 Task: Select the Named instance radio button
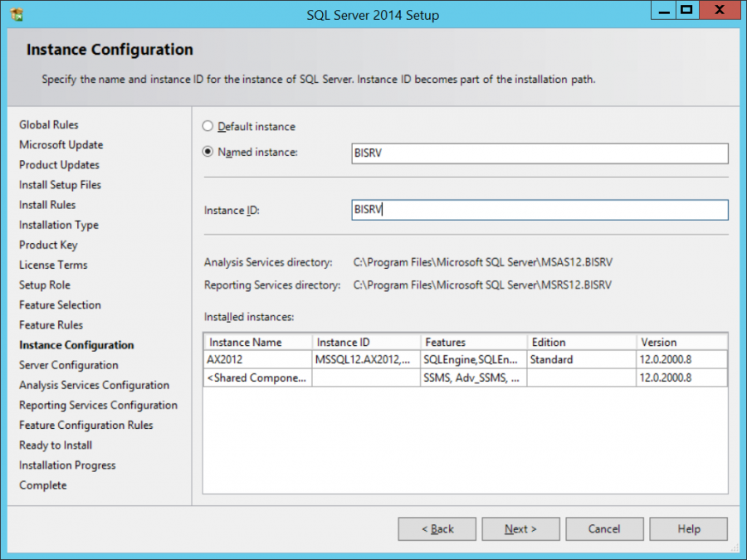point(209,152)
